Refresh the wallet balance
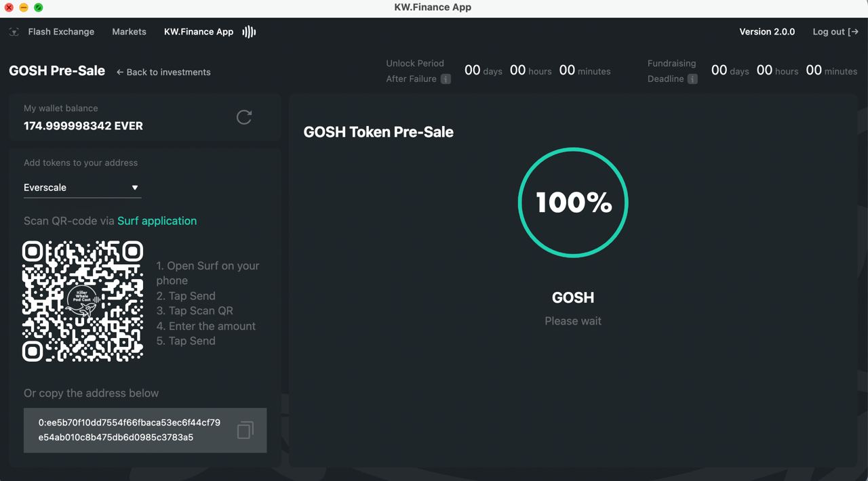 pyautogui.click(x=244, y=117)
